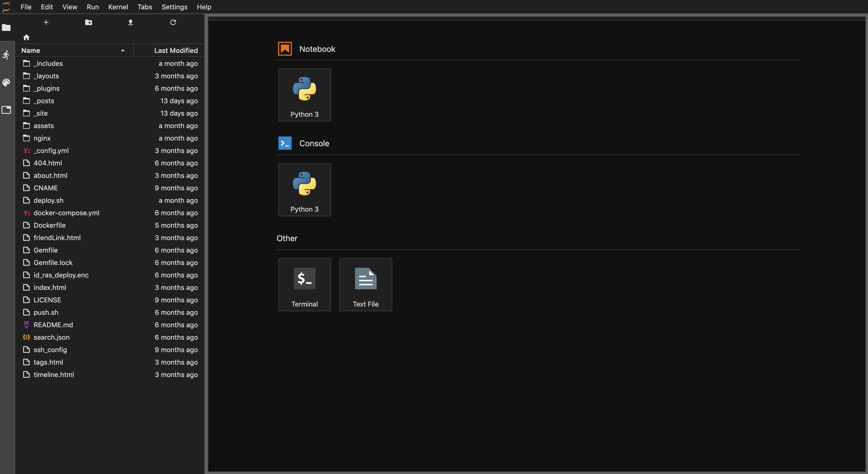Select the docker-compose.yml file
868x474 pixels.
click(66, 213)
